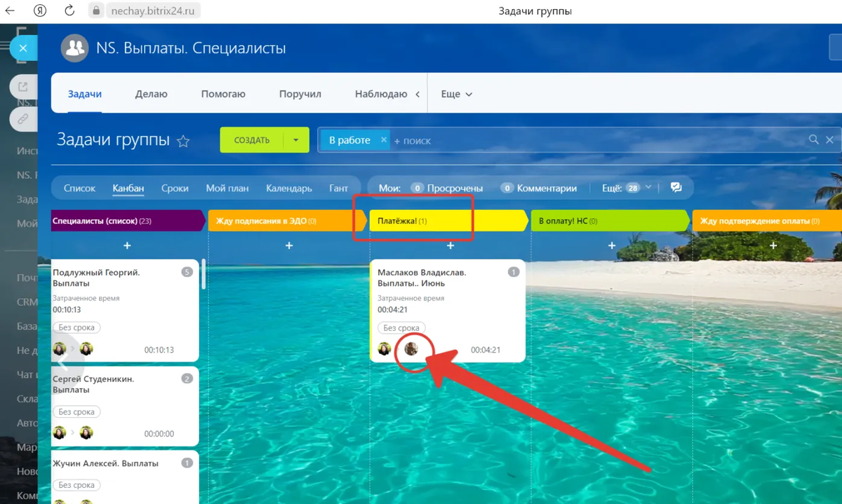Click the СОЗДАТЬ button
This screenshot has height=504, width=842.
coord(252,140)
